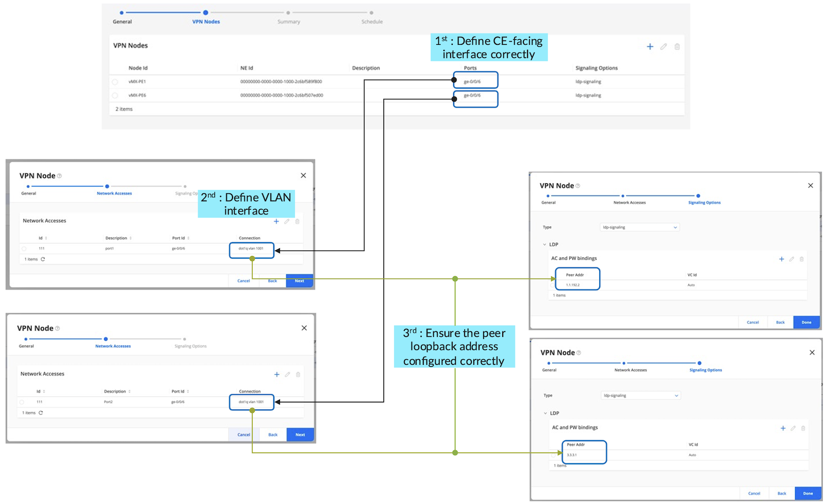Click delete trash in the port1 Network Accesses dialog
825x504 pixels.
pos(297,221)
